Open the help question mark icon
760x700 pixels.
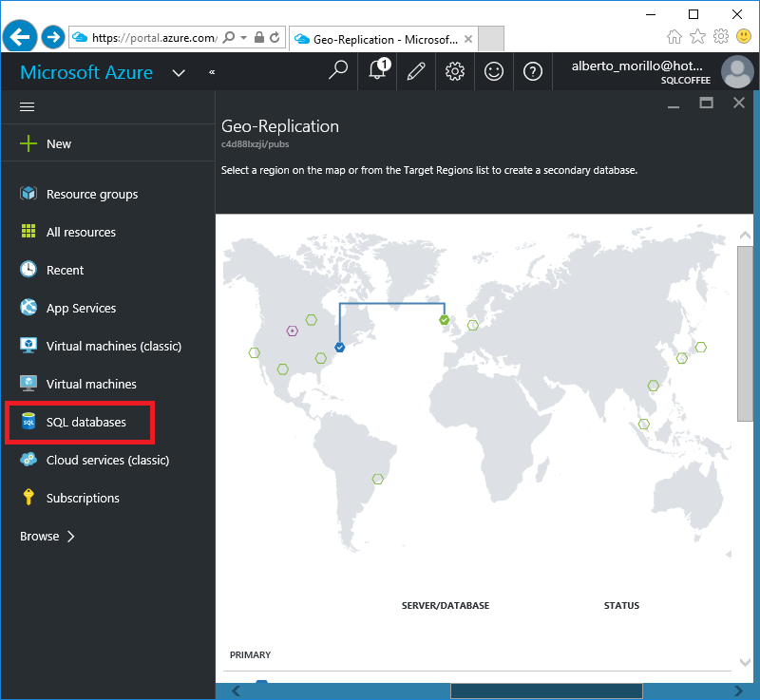pyautogui.click(x=533, y=71)
